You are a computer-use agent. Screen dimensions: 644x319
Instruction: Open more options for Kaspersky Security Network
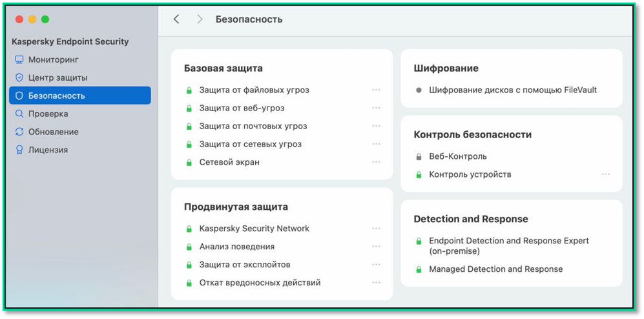tap(376, 228)
